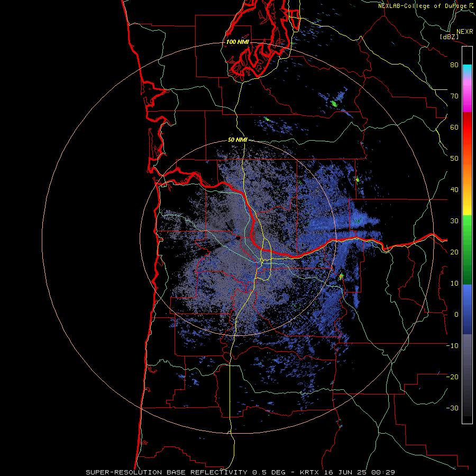Pick the cyan segment of the color bar
The image size is (476, 476).
(x=467, y=70)
